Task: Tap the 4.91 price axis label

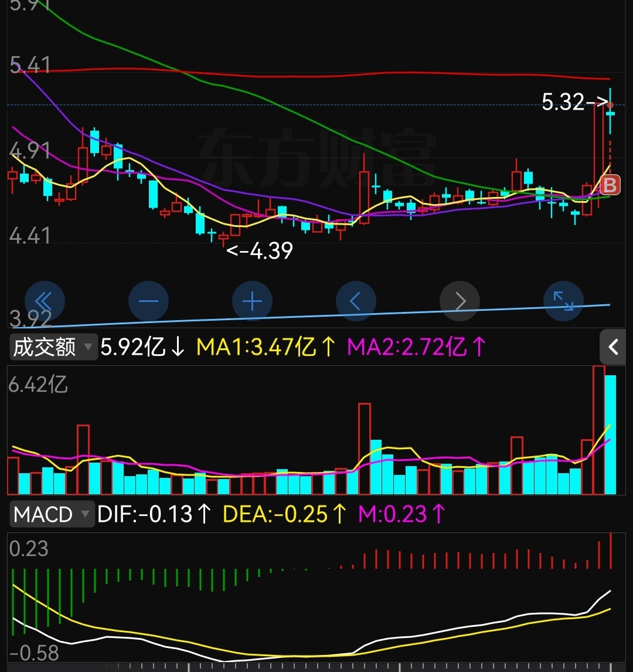Action: click(29, 151)
